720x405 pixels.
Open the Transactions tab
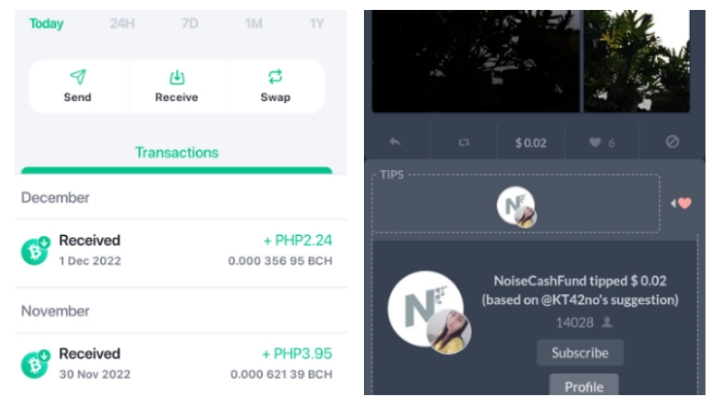(177, 152)
